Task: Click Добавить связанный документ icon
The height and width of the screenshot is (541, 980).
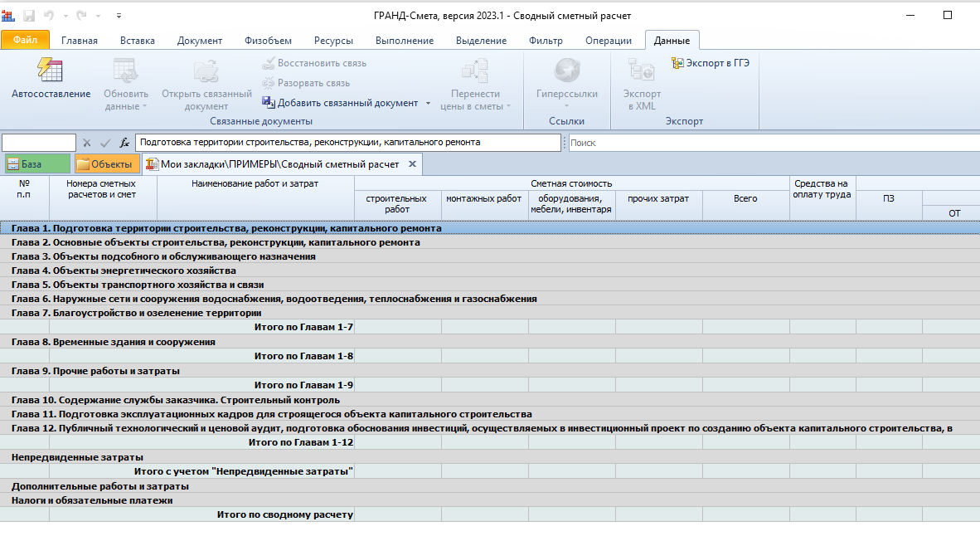Action: [268, 103]
